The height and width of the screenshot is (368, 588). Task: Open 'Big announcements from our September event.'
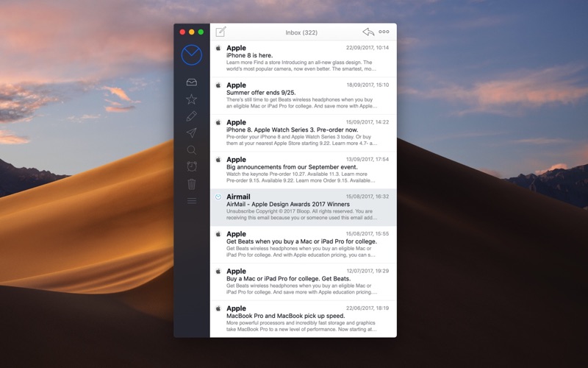point(304,170)
